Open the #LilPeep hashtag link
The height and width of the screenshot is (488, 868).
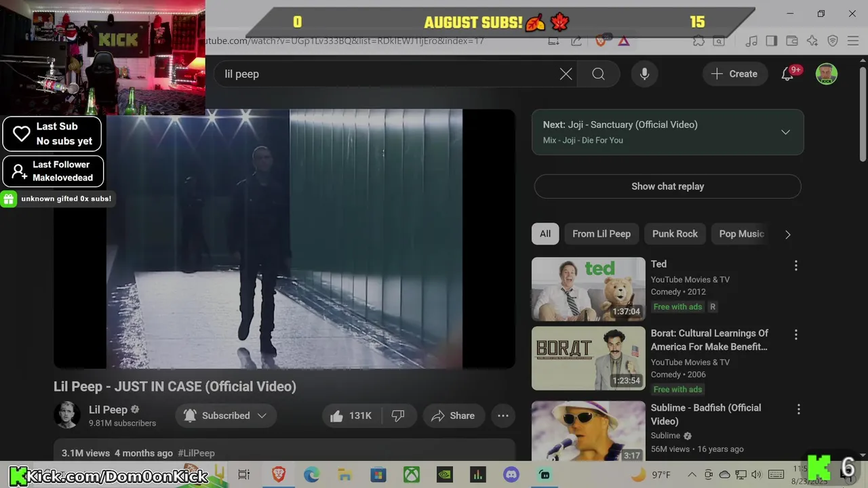pos(196,453)
